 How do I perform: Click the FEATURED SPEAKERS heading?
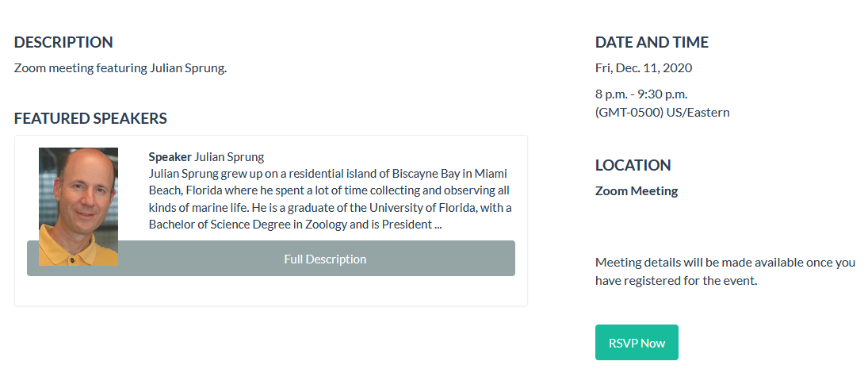90,118
